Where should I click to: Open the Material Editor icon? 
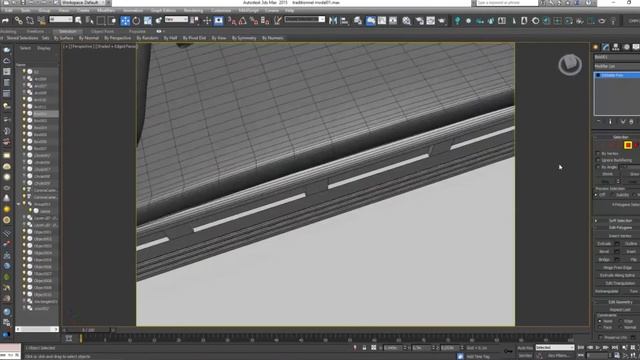(407, 20)
